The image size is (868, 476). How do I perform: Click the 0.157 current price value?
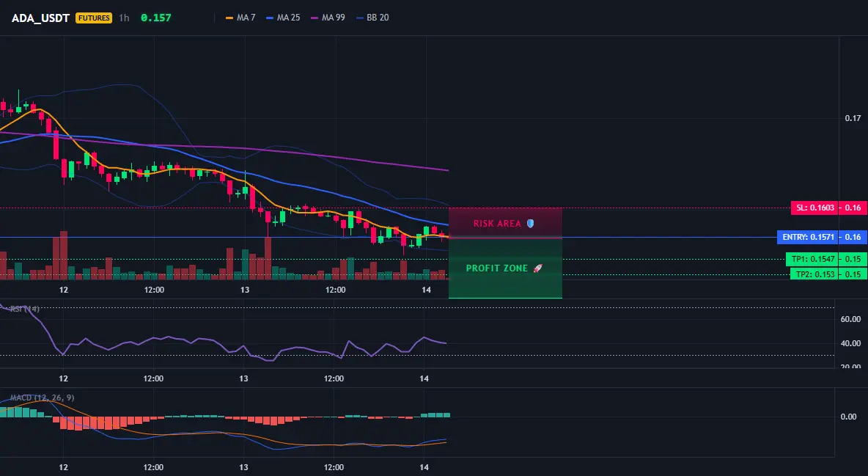(155, 18)
